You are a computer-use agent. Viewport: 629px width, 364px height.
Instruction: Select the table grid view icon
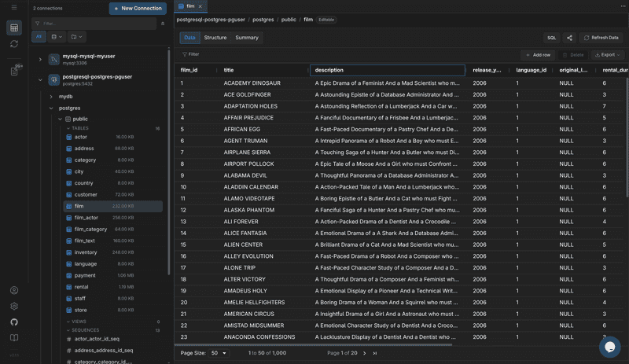(x=14, y=28)
